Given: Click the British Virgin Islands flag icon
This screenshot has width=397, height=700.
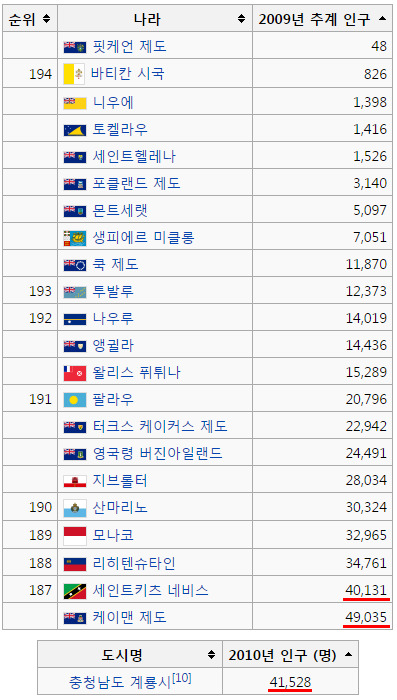Looking at the screenshot, I should pos(75,454).
